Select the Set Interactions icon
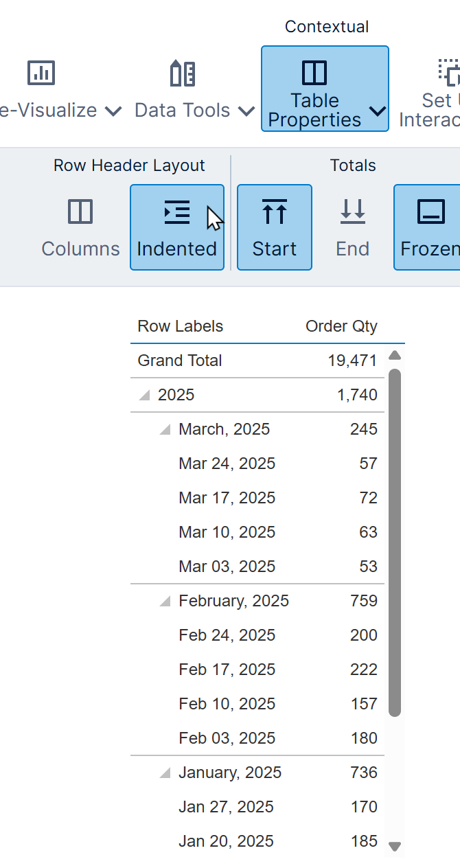The image size is (460, 868). point(448,73)
